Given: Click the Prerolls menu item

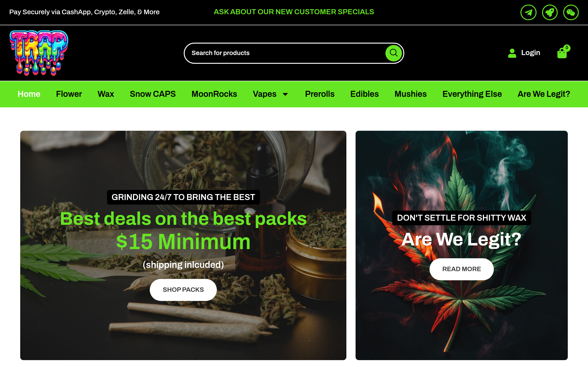Looking at the screenshot, I should tap(319, 94).
